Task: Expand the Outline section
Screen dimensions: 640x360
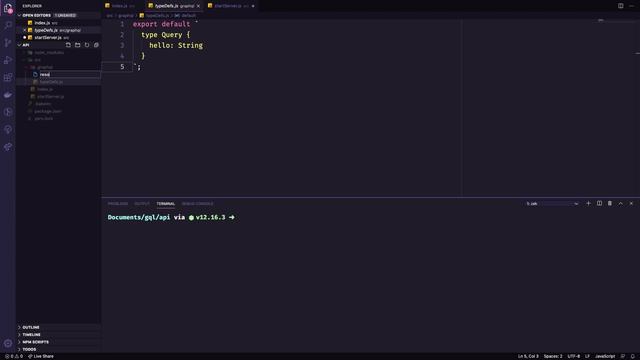Action: click(58, 327)
